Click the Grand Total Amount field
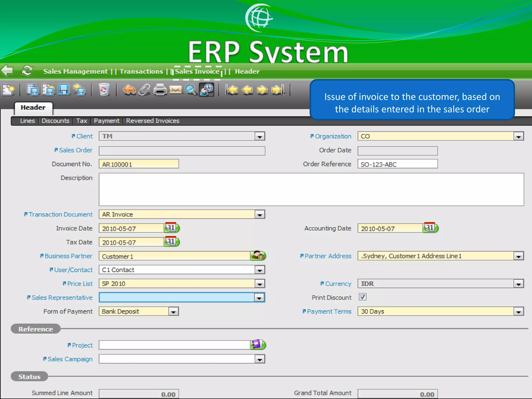Screen dimensions: 532x399 (397, 394)
